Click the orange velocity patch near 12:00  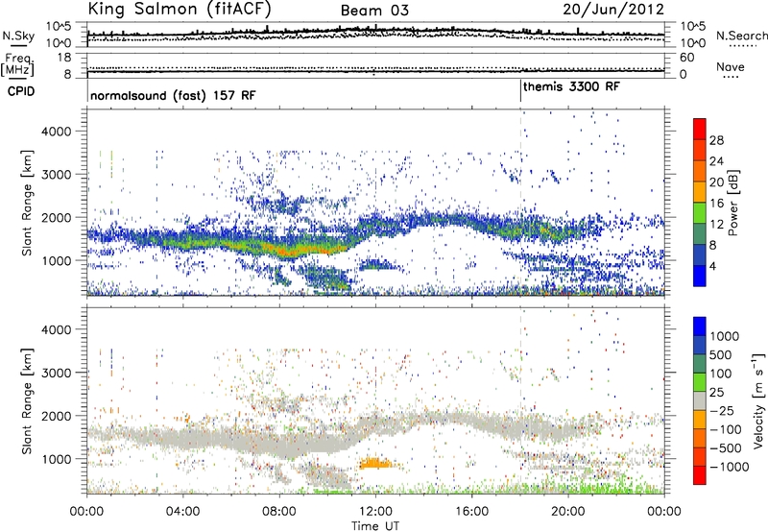(375, 463)
